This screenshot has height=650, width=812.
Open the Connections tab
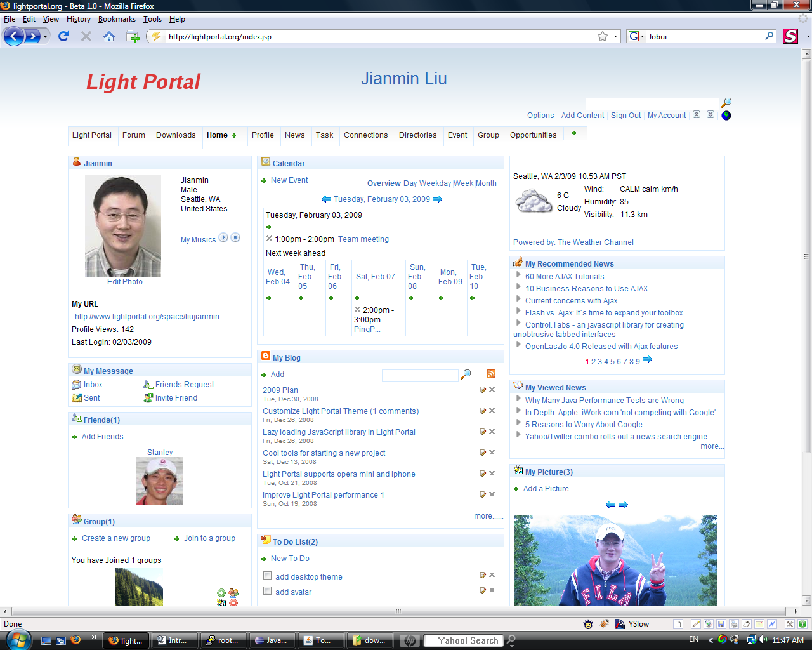(365, 135)
